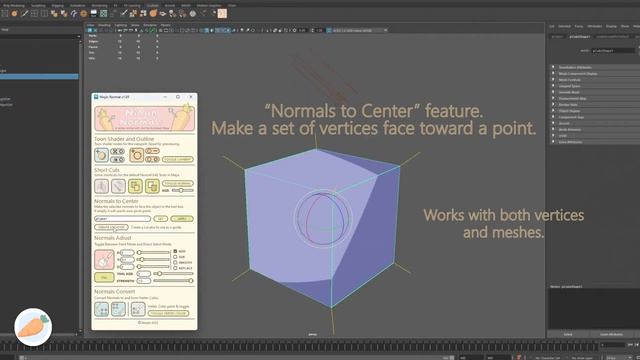640x360 pixels.
Task: Click the Toggle Vertex Color button
Action: tap(168, 313)
